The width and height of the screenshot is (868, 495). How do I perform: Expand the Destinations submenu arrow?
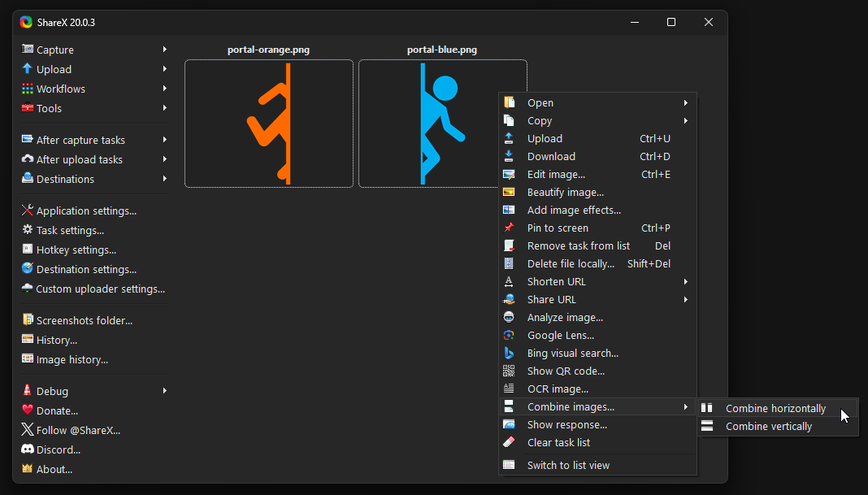165,178
